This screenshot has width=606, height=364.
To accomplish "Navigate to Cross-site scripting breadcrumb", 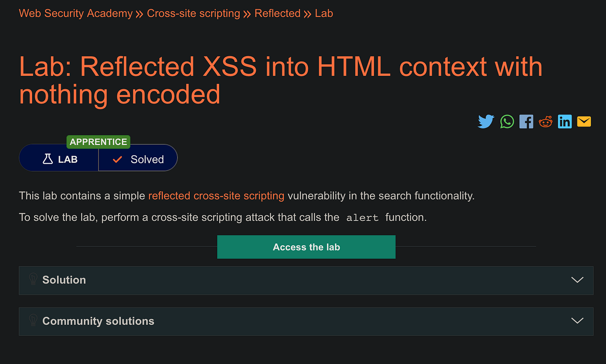I will [x=194, y=13].
